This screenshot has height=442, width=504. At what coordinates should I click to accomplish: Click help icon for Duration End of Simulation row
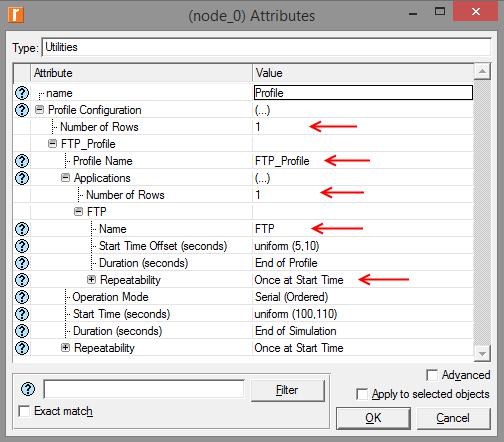coord(22,331)
